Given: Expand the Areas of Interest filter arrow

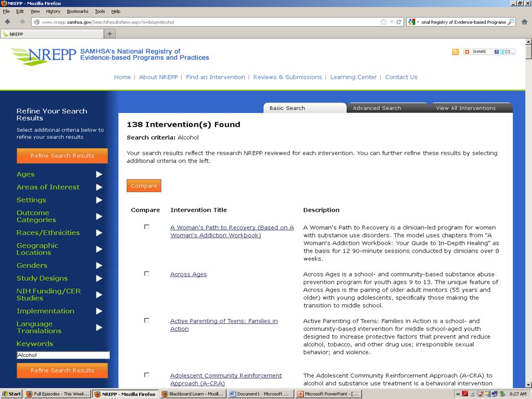Looking at the screenshot, I should coord(99,187).
